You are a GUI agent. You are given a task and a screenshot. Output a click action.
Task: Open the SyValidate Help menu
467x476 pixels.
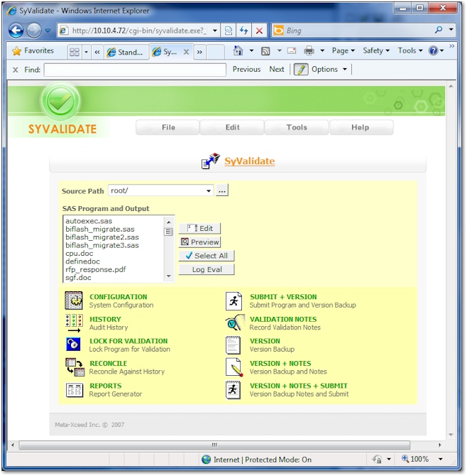[x=361, y=127]
